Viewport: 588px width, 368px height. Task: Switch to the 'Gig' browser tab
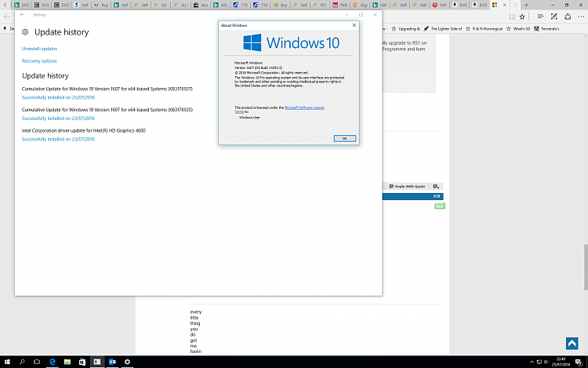pyautogui.click(x=360, y=5)
